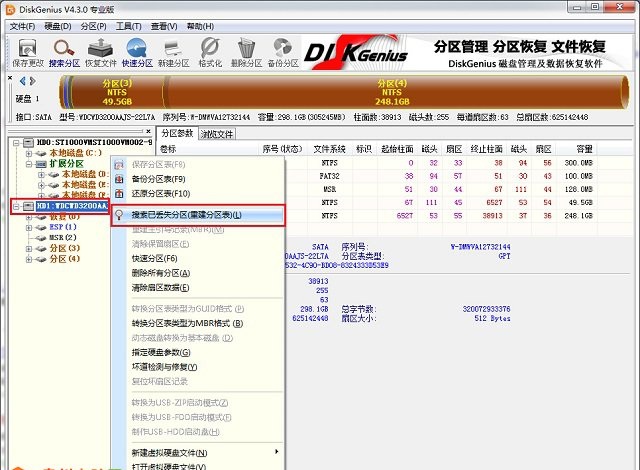The width and height of the screenshot is (640, 470).
Task: Open the 搜索分区 search partition tool
Action: tap(64, 53)
